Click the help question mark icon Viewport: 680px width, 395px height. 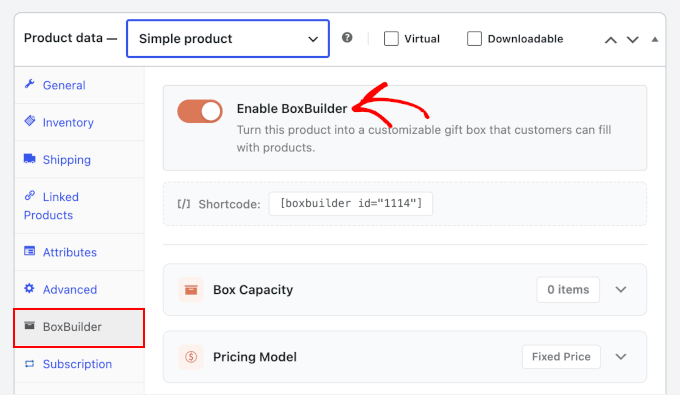pos(347,38)
